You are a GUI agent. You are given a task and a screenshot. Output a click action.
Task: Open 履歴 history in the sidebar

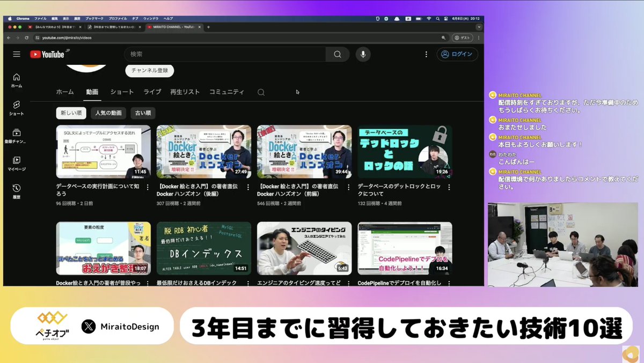[17, 191]
